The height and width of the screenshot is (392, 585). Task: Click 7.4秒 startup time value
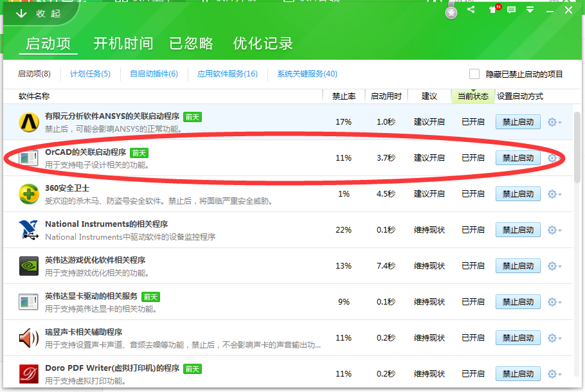(386, 266)
